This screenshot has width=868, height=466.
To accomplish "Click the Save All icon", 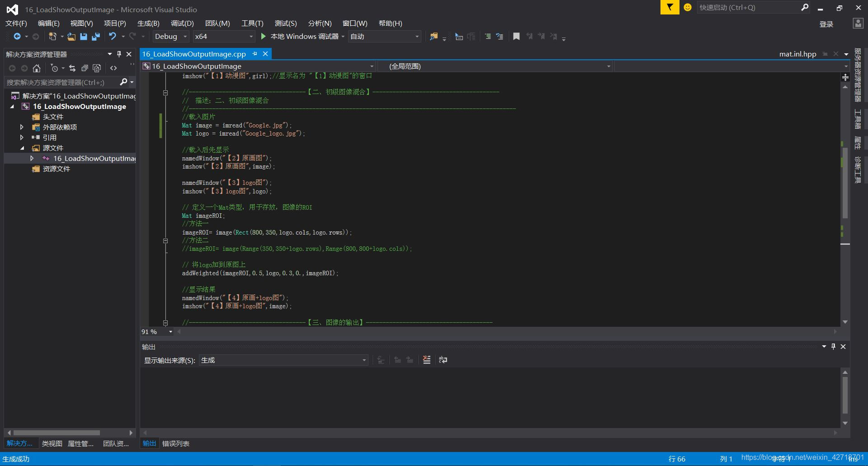I will [96, 37].
